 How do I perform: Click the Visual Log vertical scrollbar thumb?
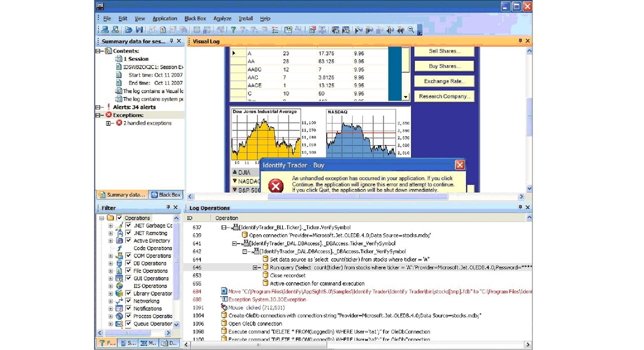click(x=529, y=117)
